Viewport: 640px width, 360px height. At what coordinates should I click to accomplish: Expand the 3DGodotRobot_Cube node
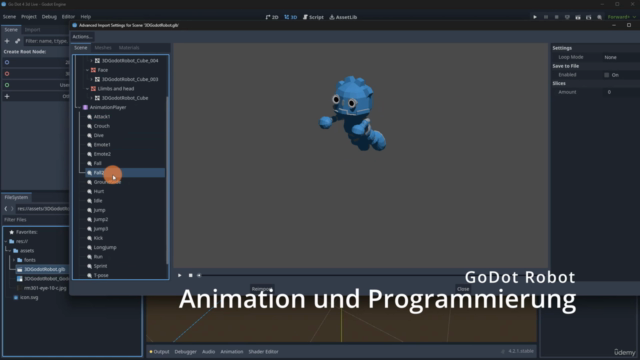click(x=91, y=98)
